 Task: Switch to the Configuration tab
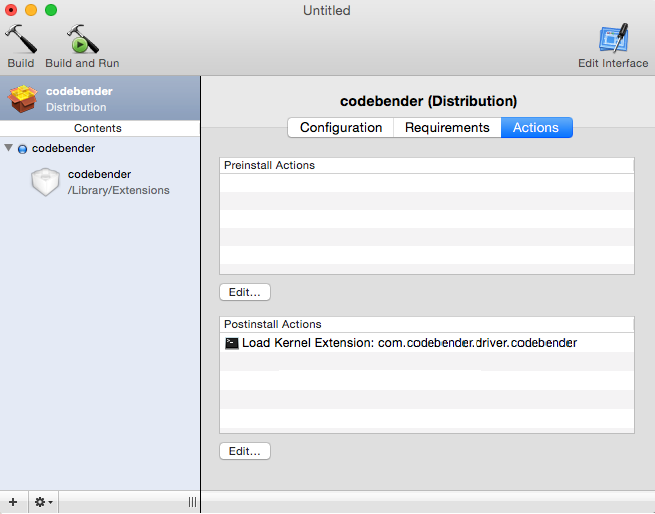[341, 127]
